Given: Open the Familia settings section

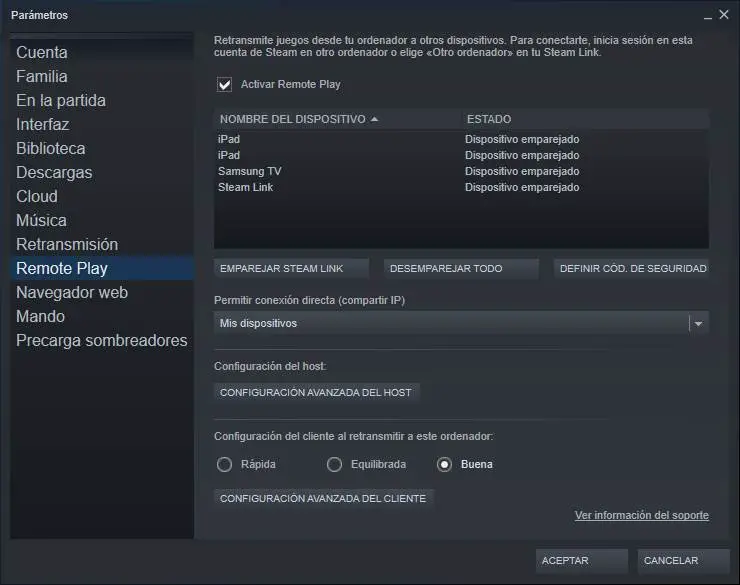Looking at the screenshot, I should click(x=102, y=76).
